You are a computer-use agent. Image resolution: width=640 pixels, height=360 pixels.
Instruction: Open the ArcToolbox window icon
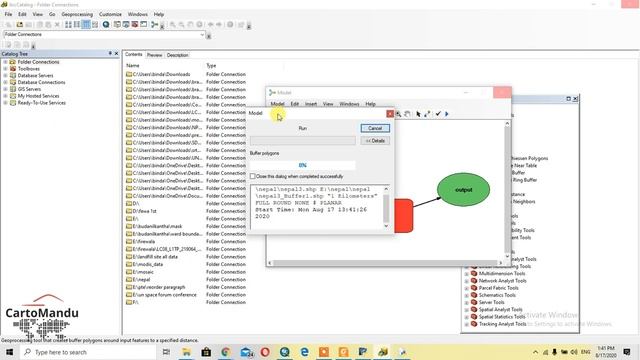click(135, 25)
